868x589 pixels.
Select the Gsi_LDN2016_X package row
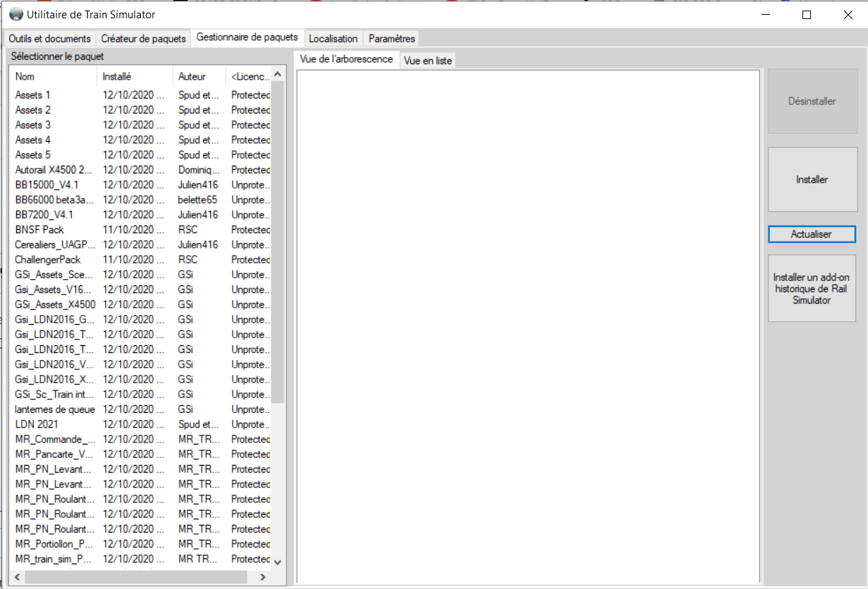(140, 379)
